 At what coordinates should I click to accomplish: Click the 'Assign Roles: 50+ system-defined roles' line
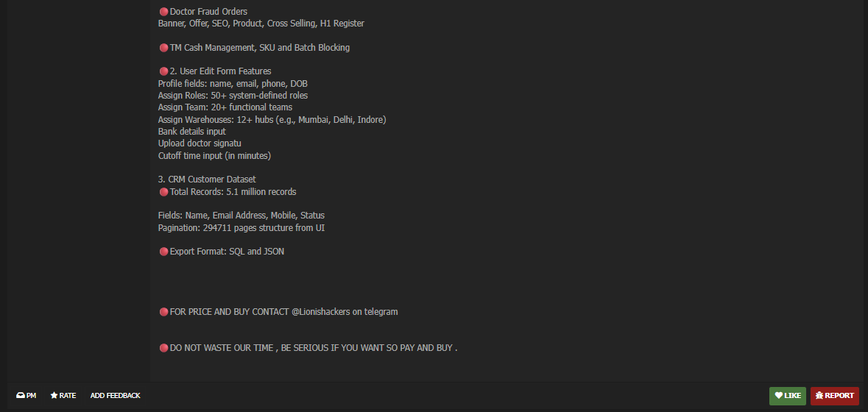233,96
